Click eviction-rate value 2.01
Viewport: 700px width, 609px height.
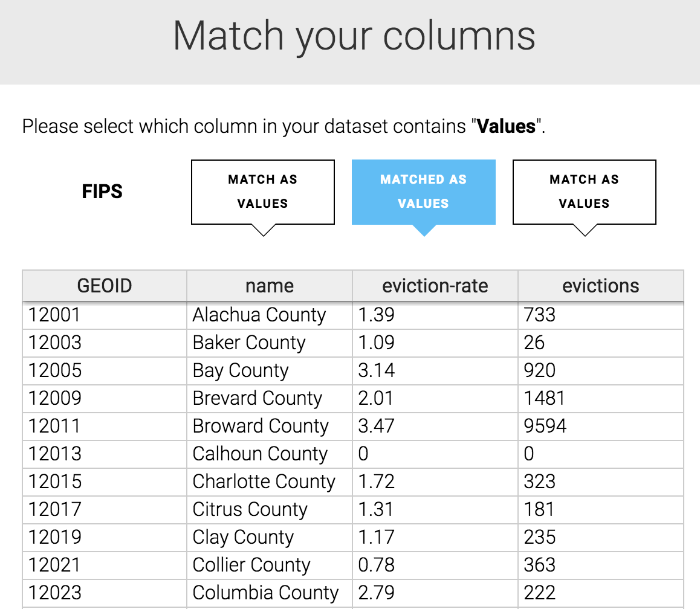[375, 398]
